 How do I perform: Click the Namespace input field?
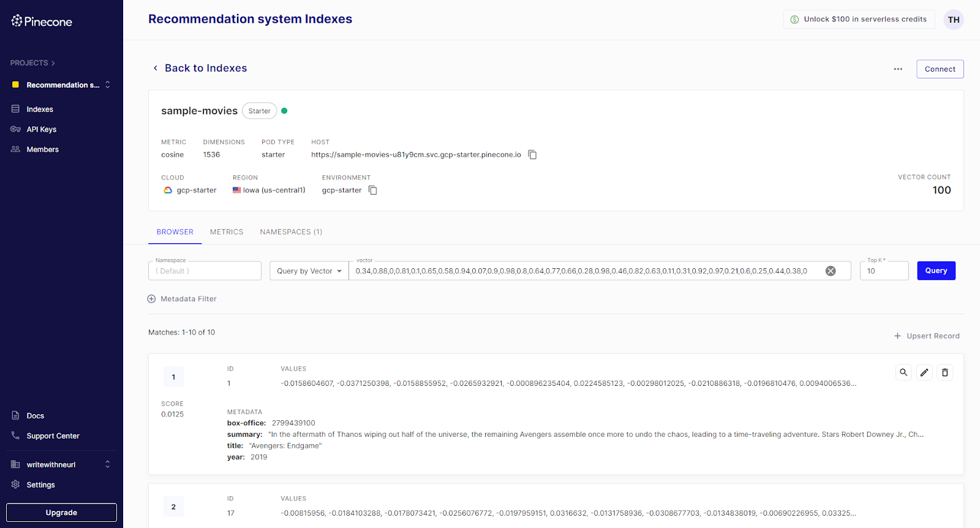205,271
